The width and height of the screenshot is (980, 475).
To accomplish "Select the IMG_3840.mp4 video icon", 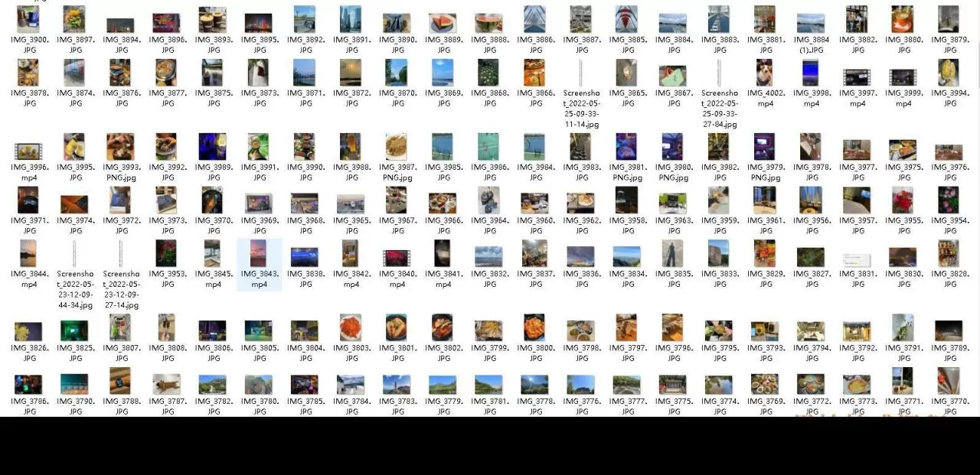I will (397, 257).
